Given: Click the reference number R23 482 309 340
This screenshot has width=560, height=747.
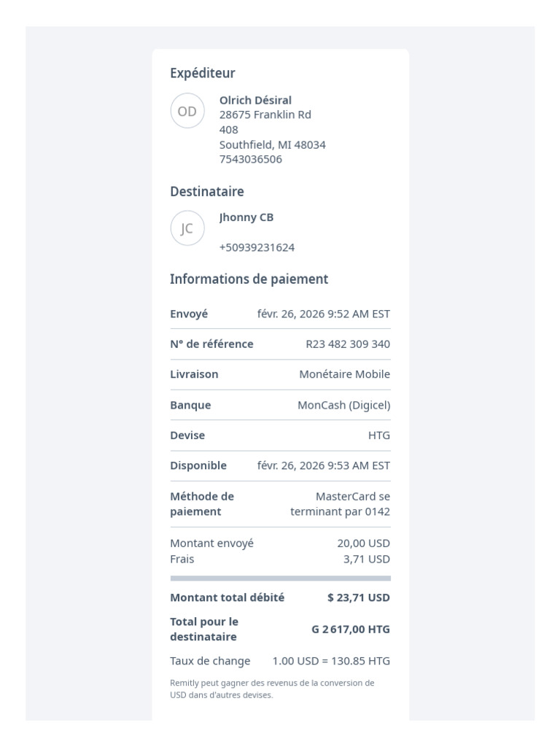Looking at the screenshot, I should point(348,344).
